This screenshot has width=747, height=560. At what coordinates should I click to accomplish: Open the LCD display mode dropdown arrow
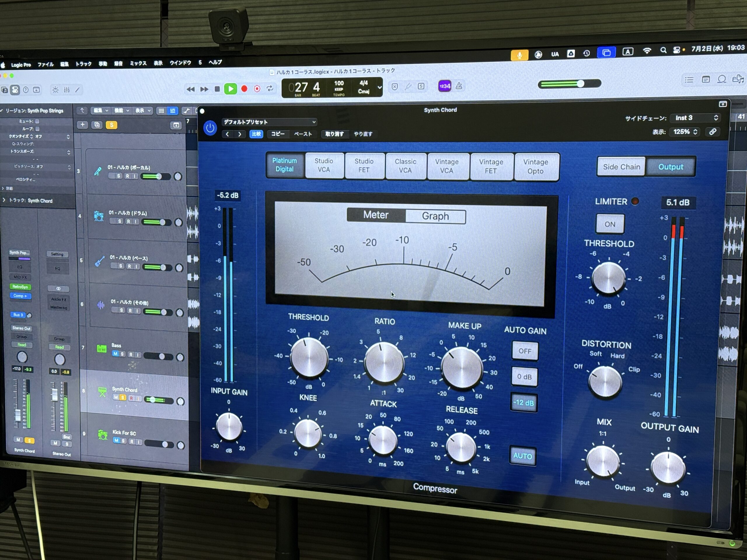coord(380,87)
